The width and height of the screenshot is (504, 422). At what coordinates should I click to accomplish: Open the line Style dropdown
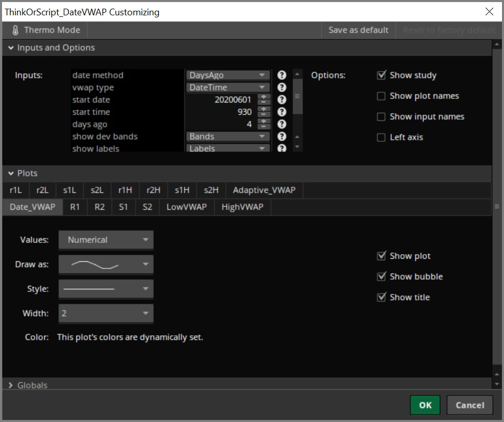point(106,289)
